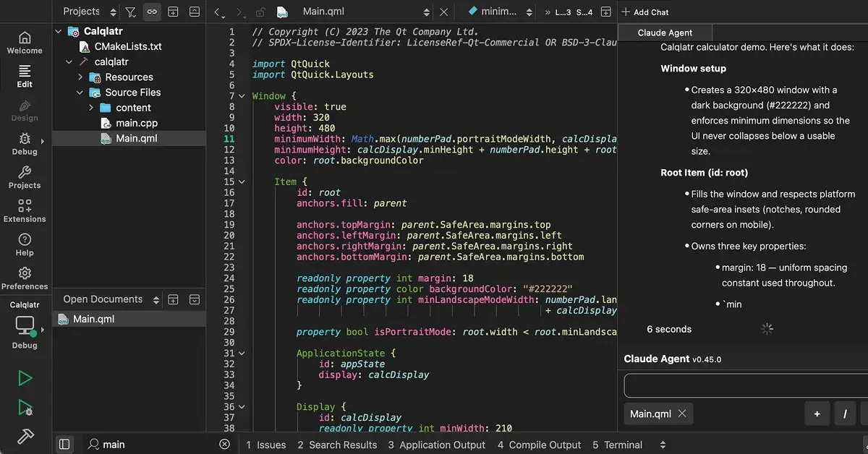This screenshot has height=454, width=868.
Task: Expand the Resources folder
Action: click(x=80, y=77)
